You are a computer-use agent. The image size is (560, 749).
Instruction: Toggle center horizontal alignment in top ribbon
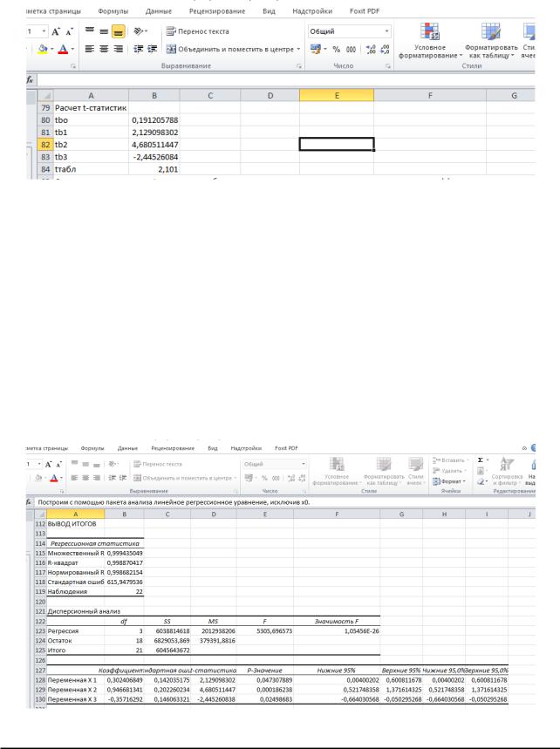[104, 49]
